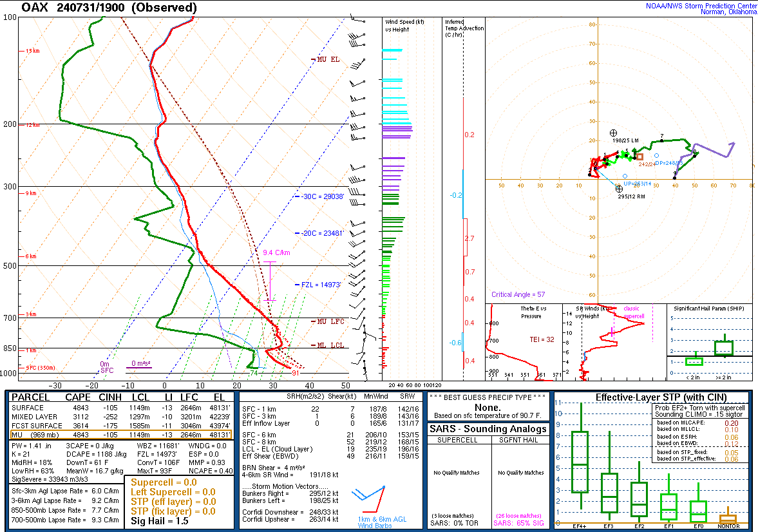758x532 pixels.
Task: Click the '< 2 in' hail box plot
Action: click(694, 360)
